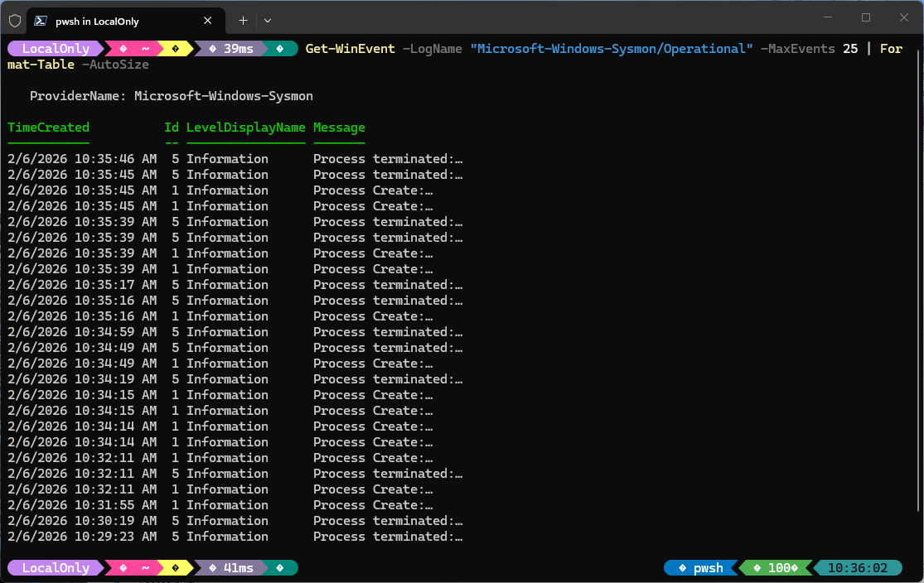Image resolution: width=924 pixels, height=583 pixels.
Task: Maximize the terminal window
Action: point(865,18)
